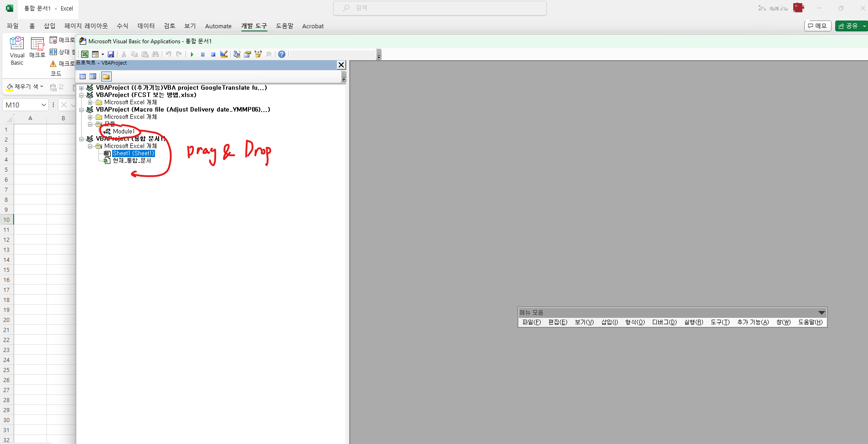Open 보기(V) menu in floating menu bar
The height and width of the screenshot is (444, 868).
coord(584,322)
